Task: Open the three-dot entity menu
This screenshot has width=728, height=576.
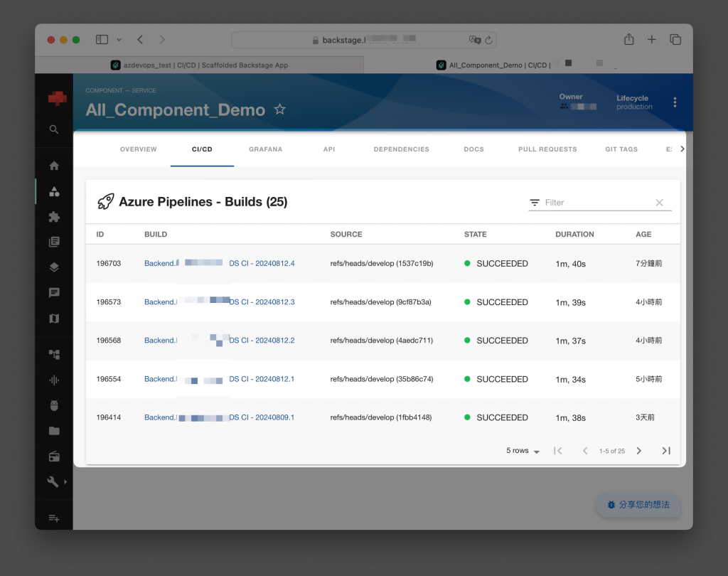Action: tap(675, 102)
